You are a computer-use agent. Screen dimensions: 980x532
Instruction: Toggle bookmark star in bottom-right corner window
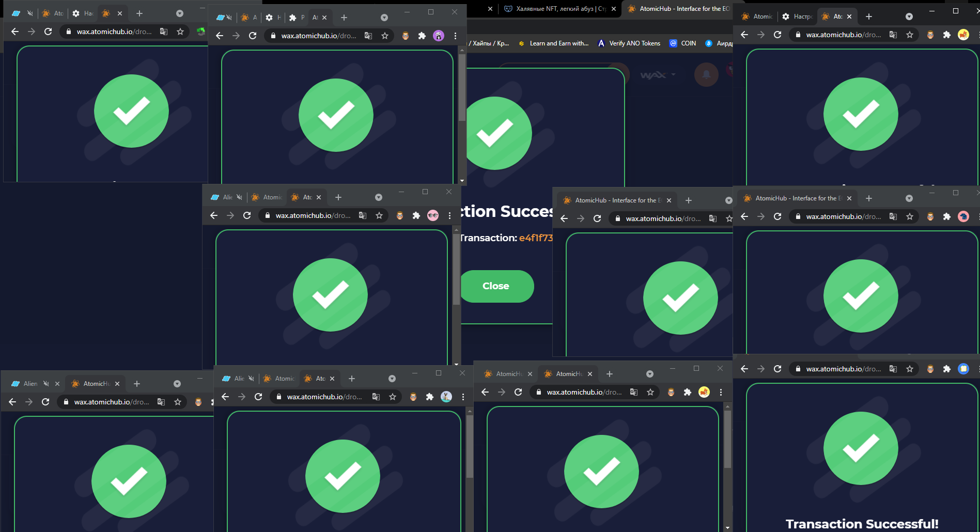point(910,369)
